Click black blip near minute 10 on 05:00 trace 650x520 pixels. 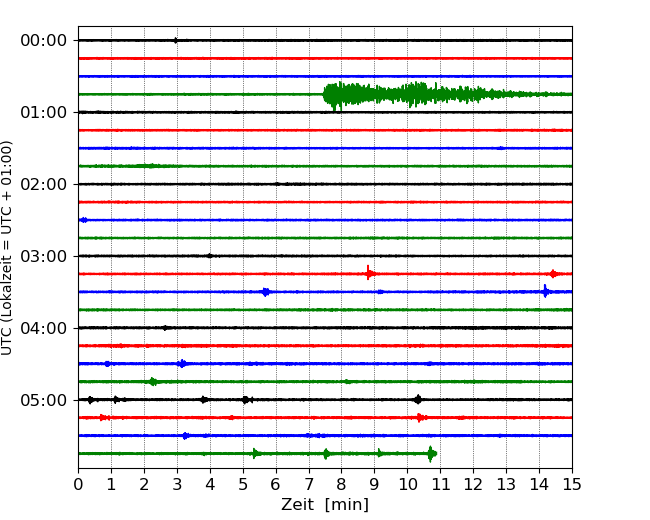(x=418, y=400)
